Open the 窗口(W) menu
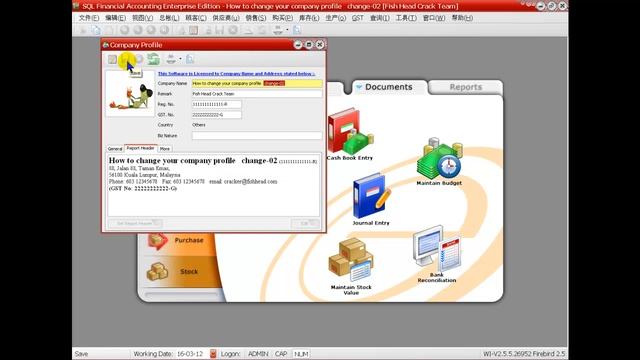640x360 pixels. point(434,18)
